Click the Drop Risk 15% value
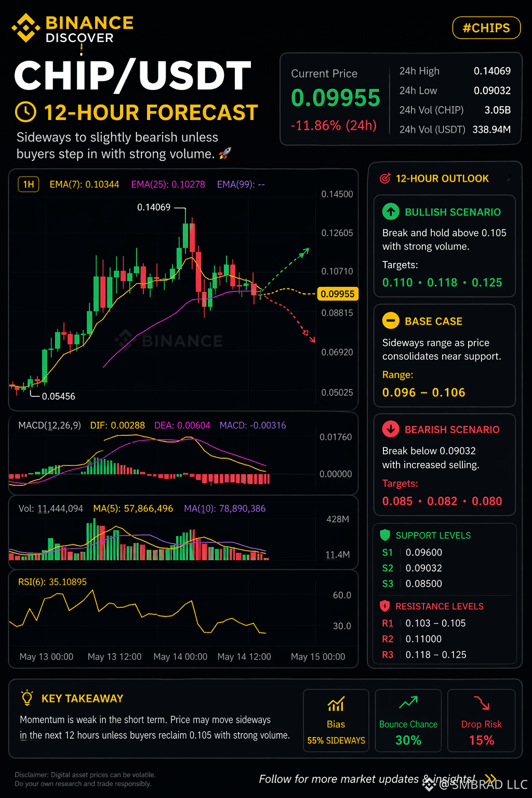The image size is (532, 798). (x=482, y=740)
